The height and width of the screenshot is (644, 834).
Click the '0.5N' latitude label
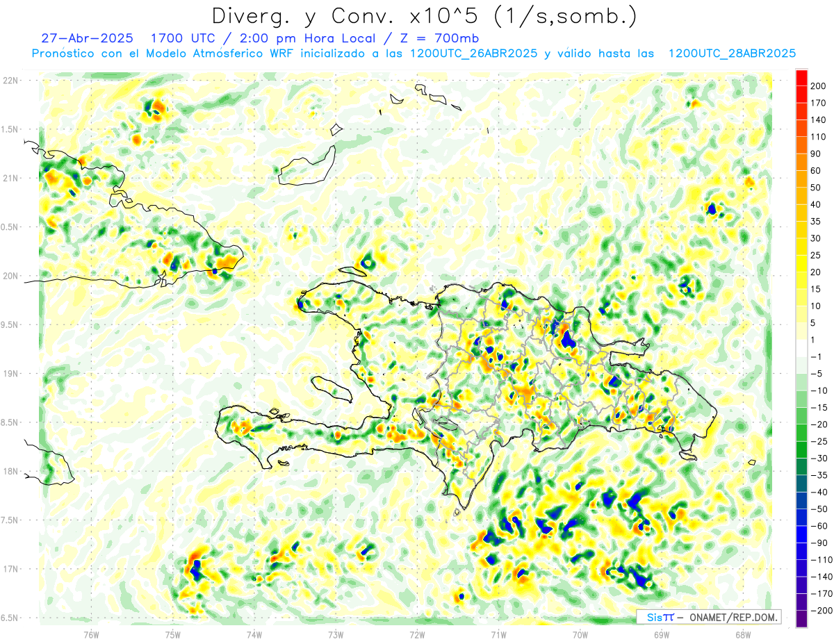click(10, 227)
